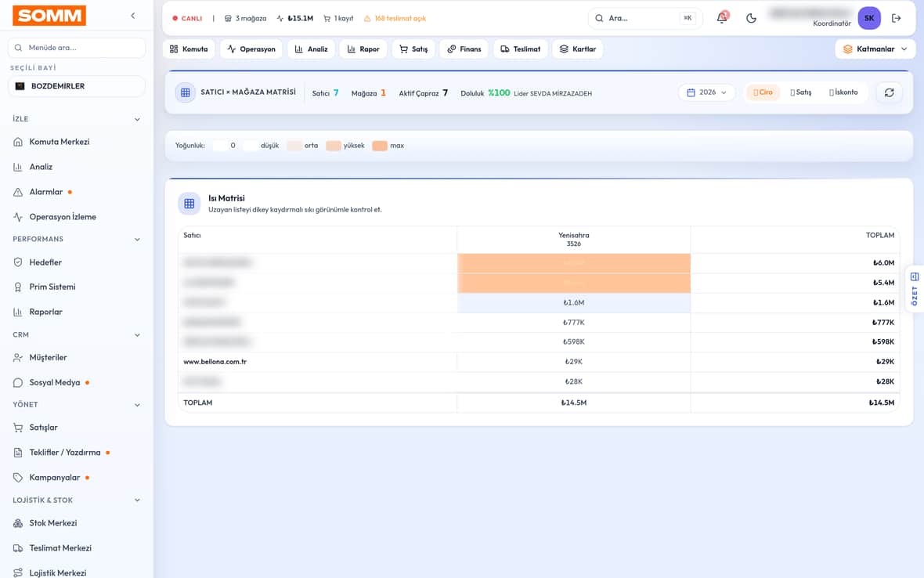Screen dimensions: 924x578
Task: Open the ÖZET side panel
Action: (x=915, y=289)
